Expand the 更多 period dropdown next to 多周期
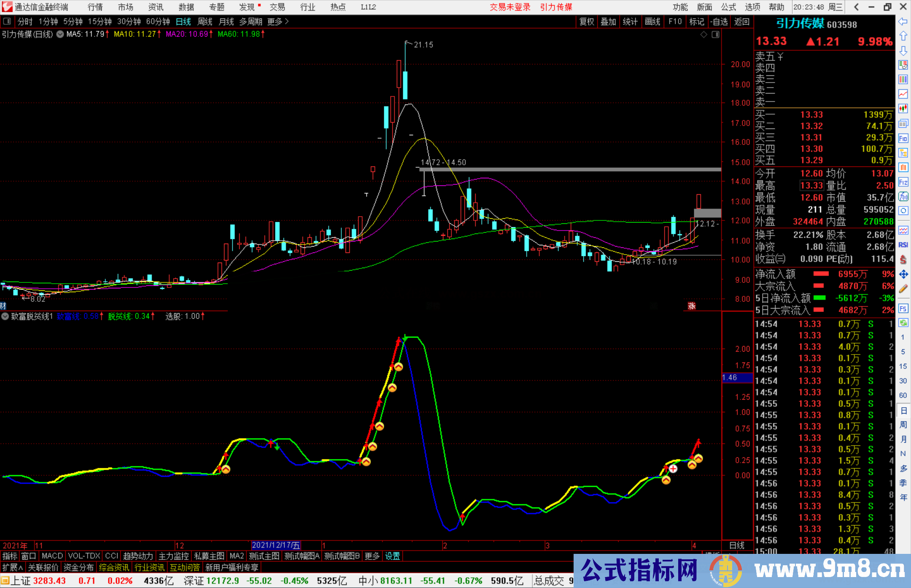 pos(276,21)
